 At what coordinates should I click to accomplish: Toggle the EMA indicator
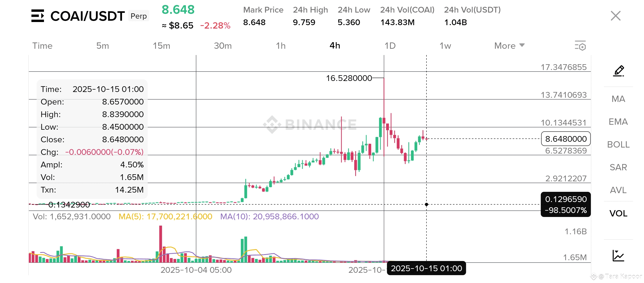(618, 122)
